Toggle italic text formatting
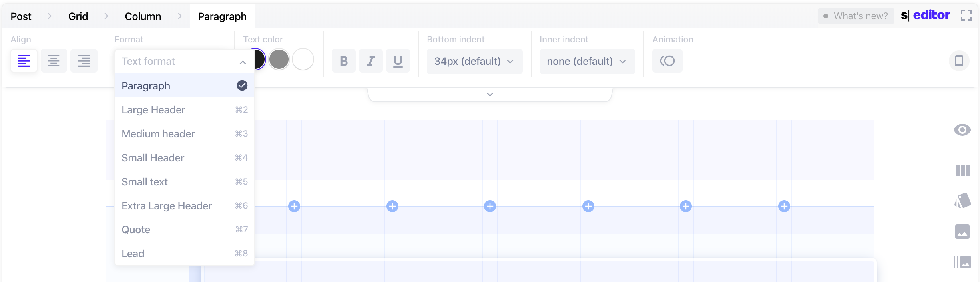The width and height of the screenshot is (980, 282). [370, 61]
